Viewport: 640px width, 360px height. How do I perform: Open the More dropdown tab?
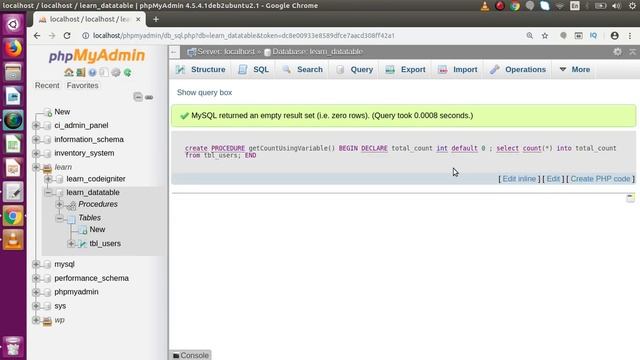coord(575,69)
